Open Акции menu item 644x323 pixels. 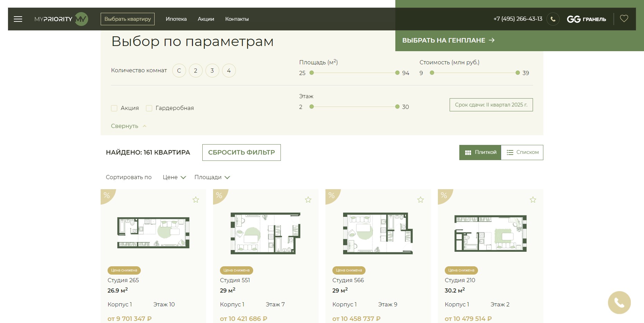click(206, 19)
